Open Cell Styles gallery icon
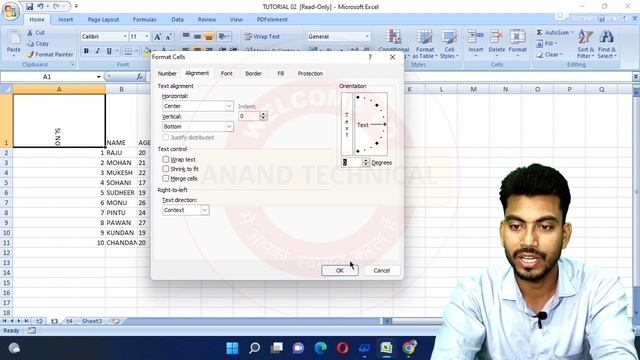This screenshot has width=640, height=360. pyautogui.click(x=449, y=37)
